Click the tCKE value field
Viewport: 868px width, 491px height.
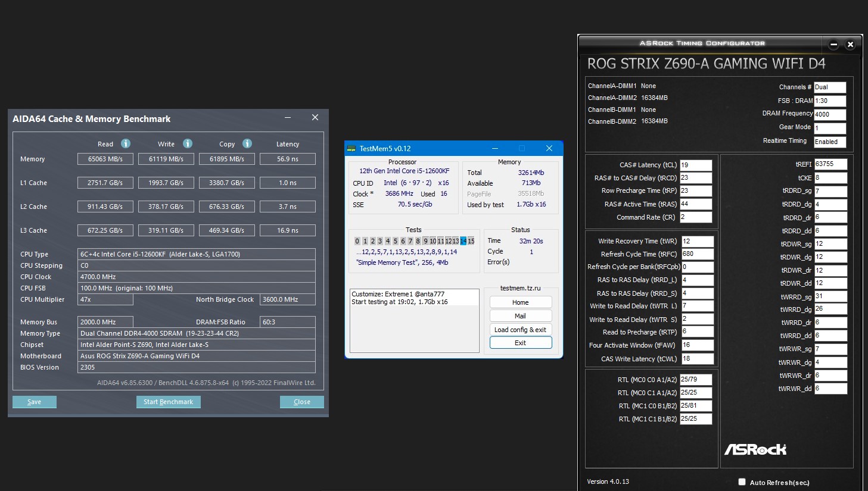(x=831, y=178)
